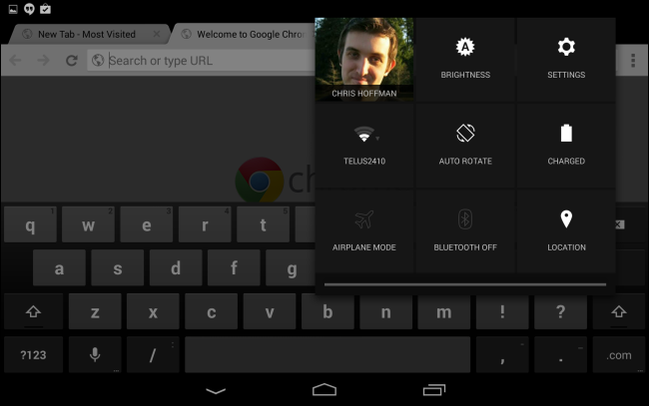Tap the w key

(88, 224)
